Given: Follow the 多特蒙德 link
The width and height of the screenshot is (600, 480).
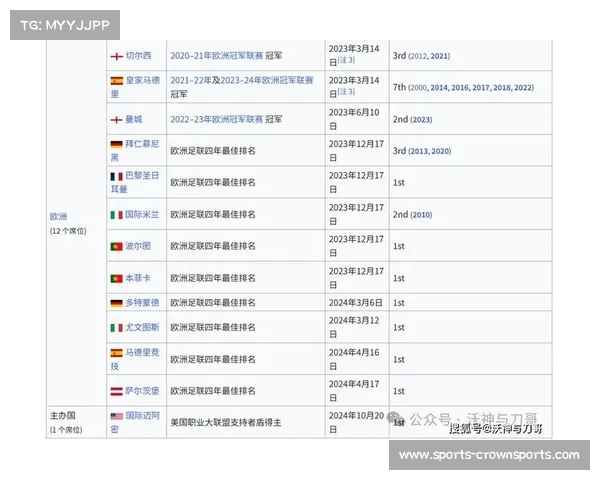Looking at the screenshot, I should (142, 303).
